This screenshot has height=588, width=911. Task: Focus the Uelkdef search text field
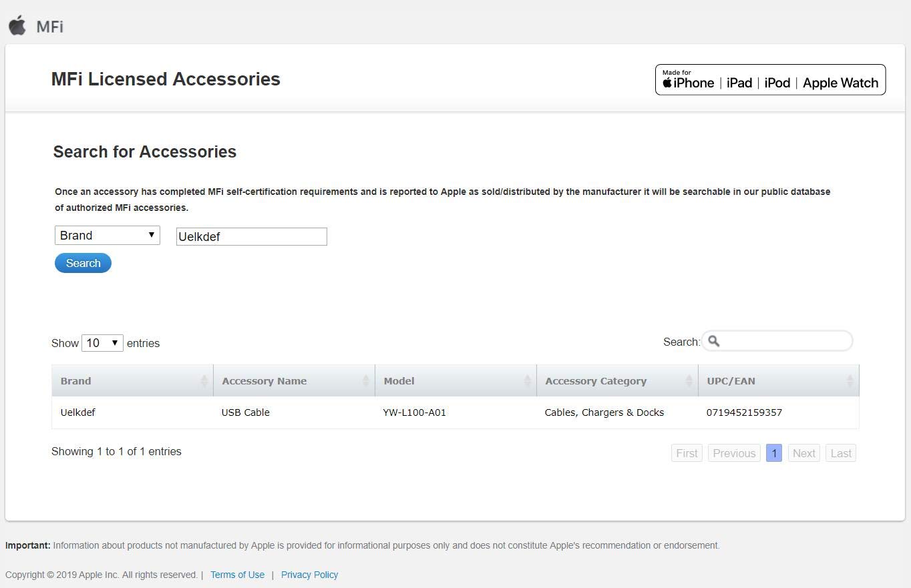(251, 236)
